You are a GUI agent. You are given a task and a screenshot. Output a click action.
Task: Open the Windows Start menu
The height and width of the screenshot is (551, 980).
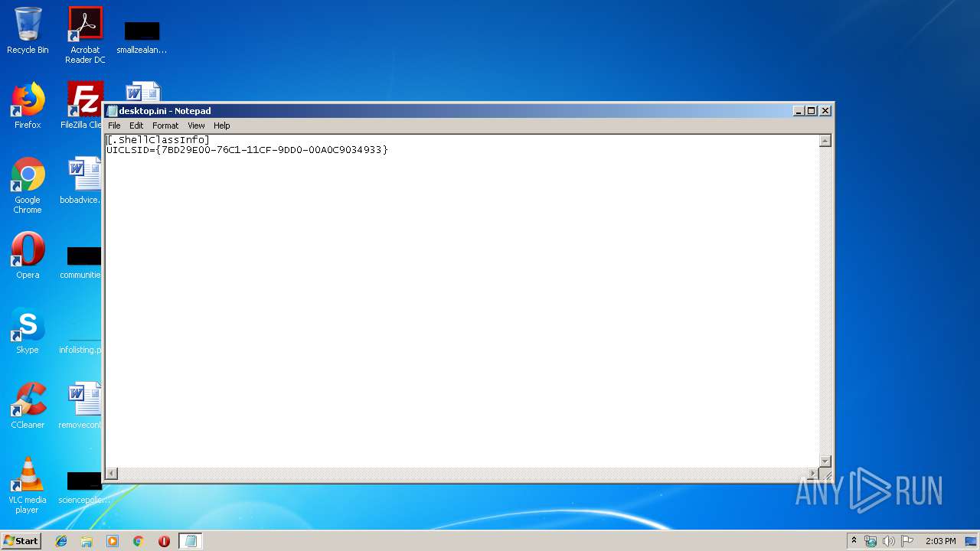21,540
